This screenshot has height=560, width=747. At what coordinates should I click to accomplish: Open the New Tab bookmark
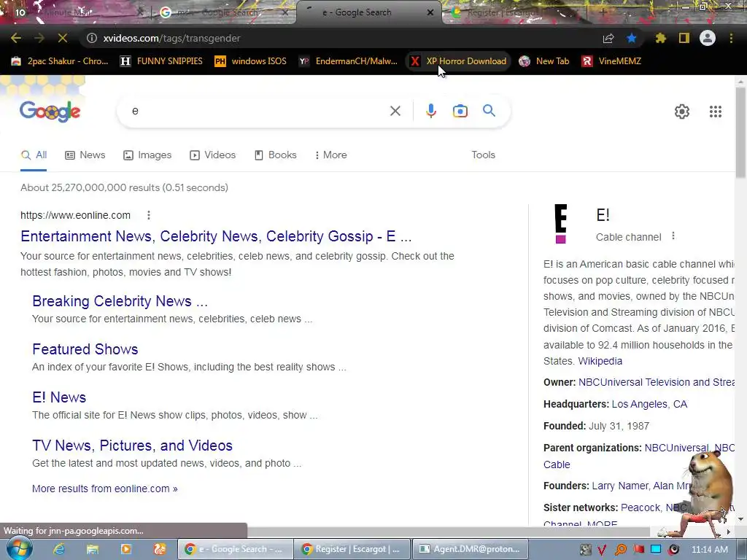pyautogui.click(x=544, y=61)
